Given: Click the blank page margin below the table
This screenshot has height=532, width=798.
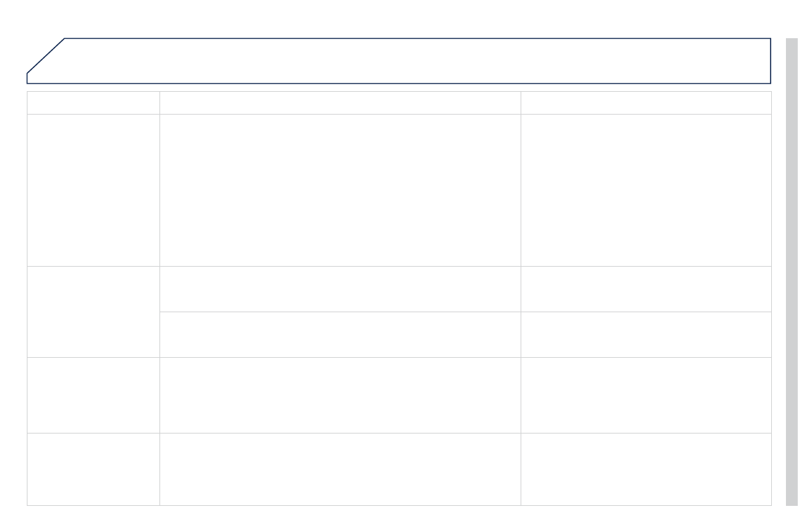Looking at the screenshot, I should [399, 519].
